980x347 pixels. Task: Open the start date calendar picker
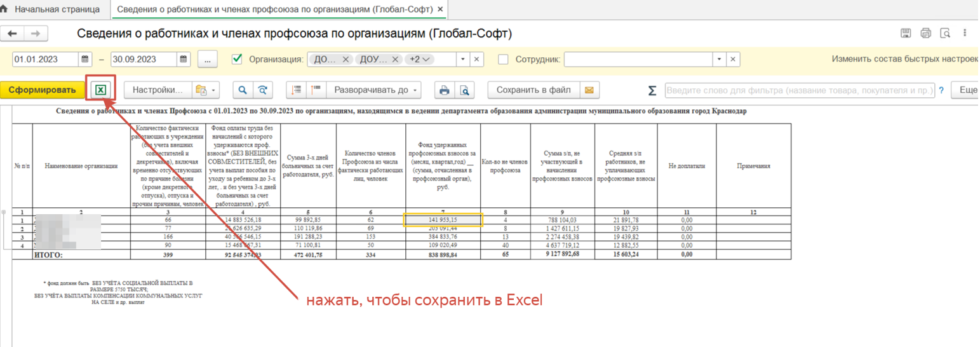pos(86,59)
